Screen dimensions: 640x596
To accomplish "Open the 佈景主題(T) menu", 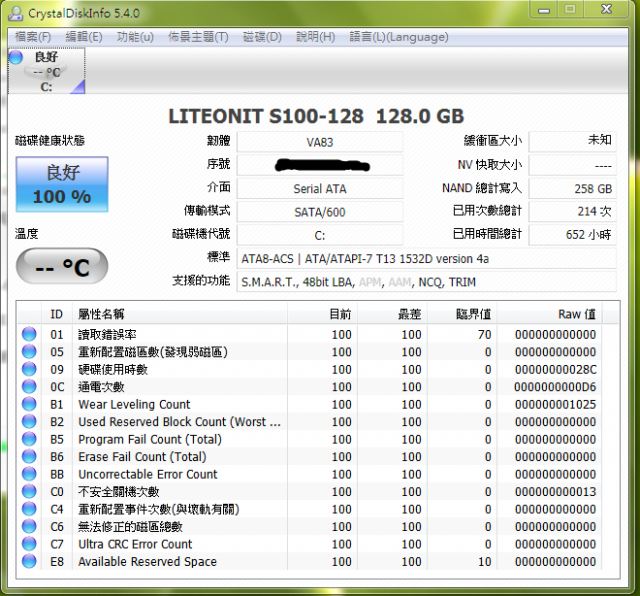I will coord(198,37).
